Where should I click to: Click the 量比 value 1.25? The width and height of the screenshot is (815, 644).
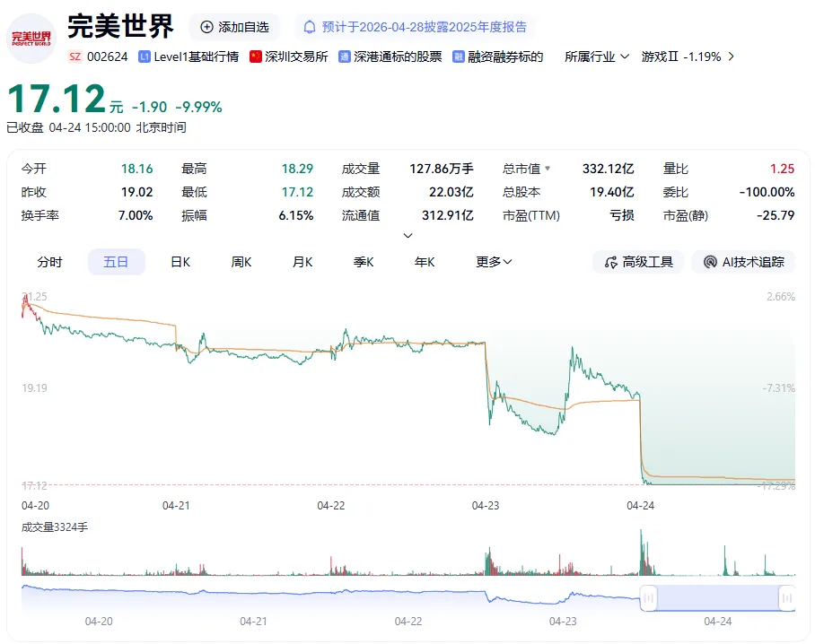783,169
